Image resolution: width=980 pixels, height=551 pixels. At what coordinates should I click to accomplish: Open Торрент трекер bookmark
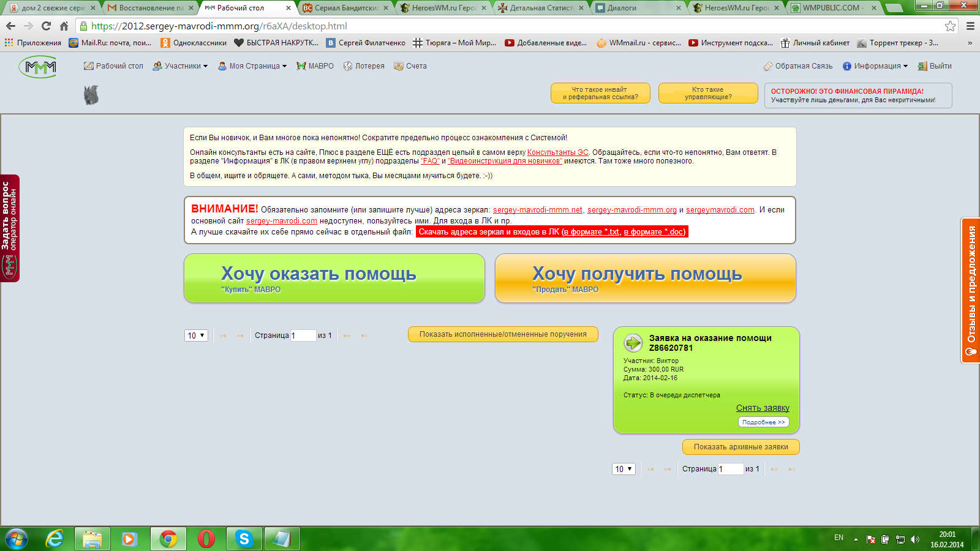897,43
